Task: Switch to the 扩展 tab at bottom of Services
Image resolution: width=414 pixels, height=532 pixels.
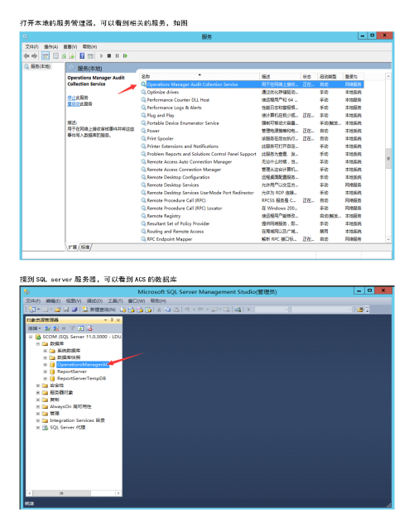Action: [72, 247]
